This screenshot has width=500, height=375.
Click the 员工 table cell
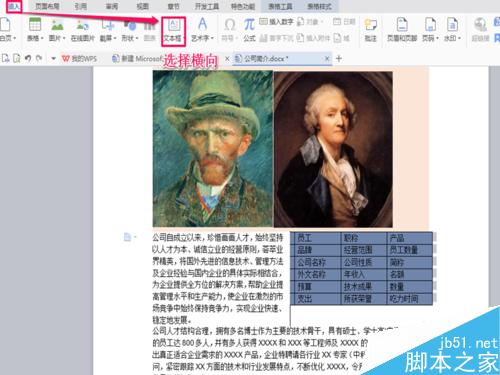coord(317,238)
